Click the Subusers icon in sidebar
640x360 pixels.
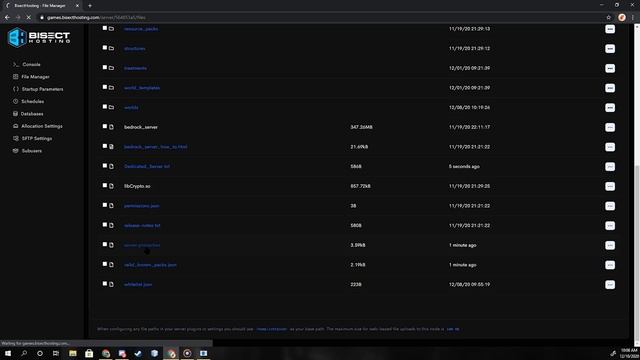click(x=16, y=151)
